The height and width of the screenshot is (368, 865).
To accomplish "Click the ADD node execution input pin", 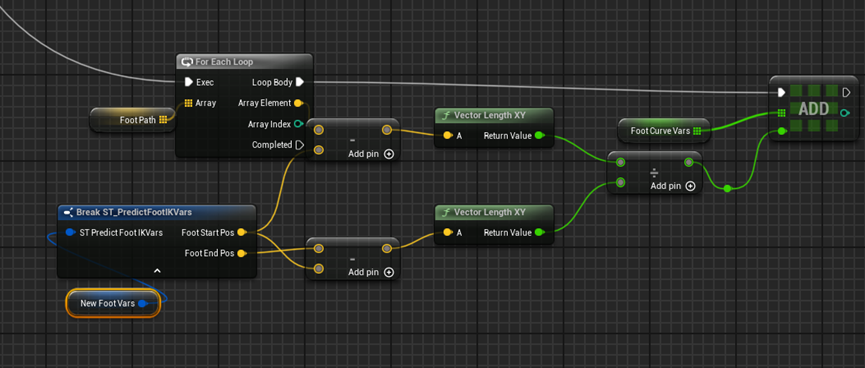I will click(x=781, y=92).
